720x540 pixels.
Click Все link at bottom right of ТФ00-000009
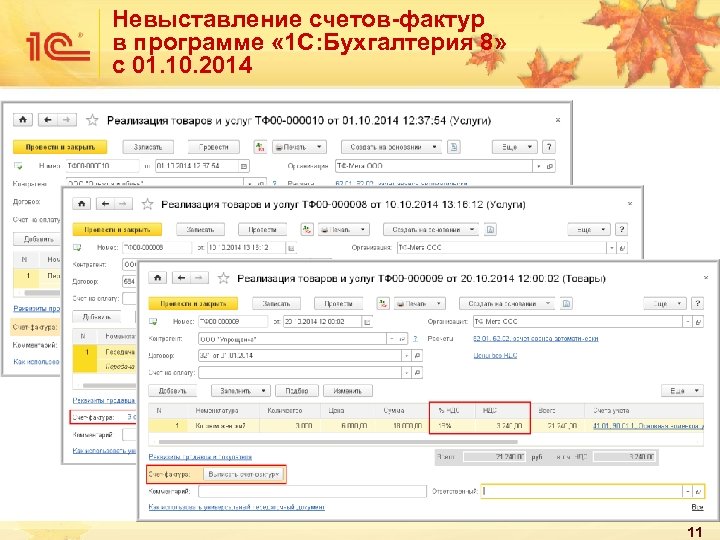tap(697, 507)
